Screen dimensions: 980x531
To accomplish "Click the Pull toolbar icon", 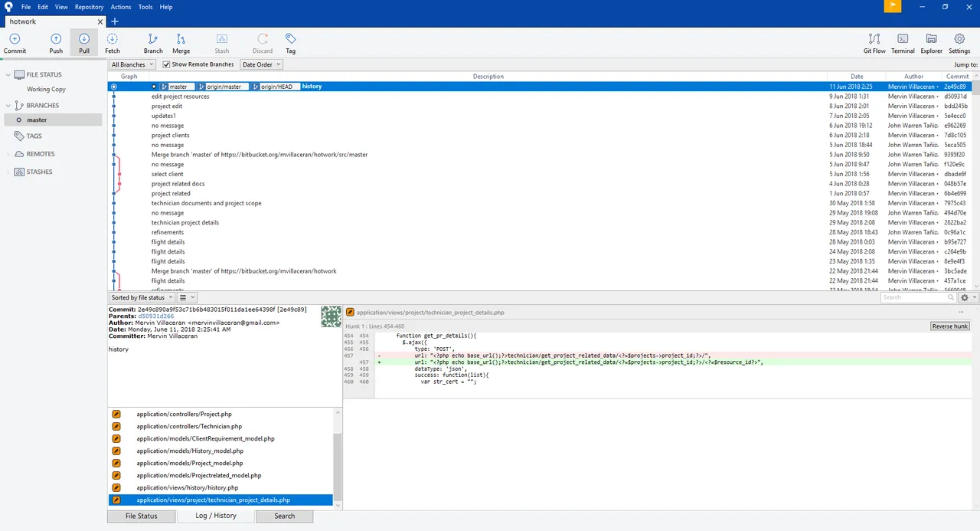I will (83, 39).
